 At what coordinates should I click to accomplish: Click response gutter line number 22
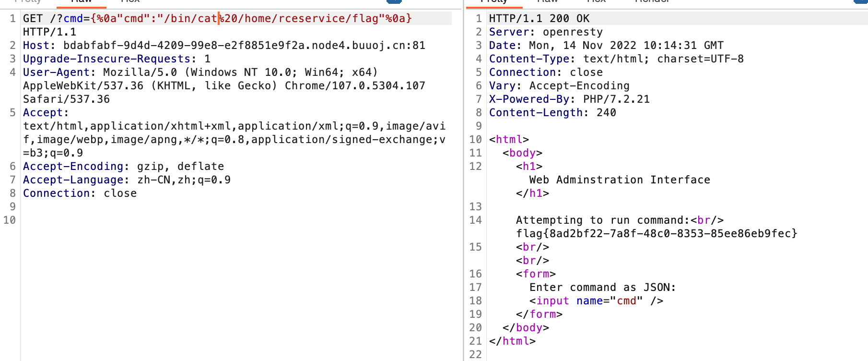(475, 354)
